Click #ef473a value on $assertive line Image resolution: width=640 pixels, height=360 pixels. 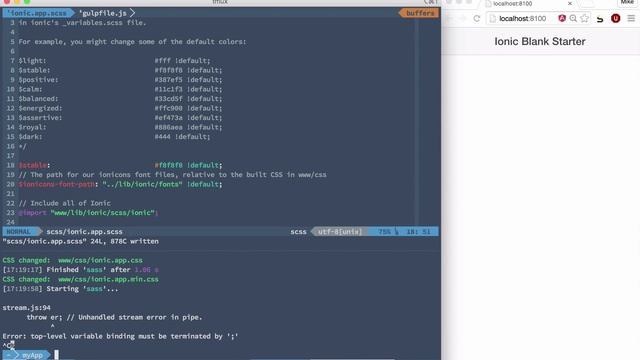pyautogui.click(x=169, y=118)
